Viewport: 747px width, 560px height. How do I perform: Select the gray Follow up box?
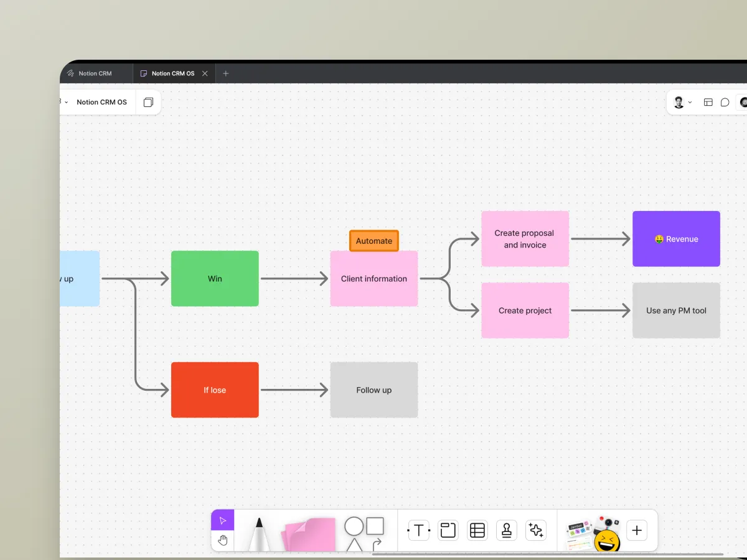[374, 390]
